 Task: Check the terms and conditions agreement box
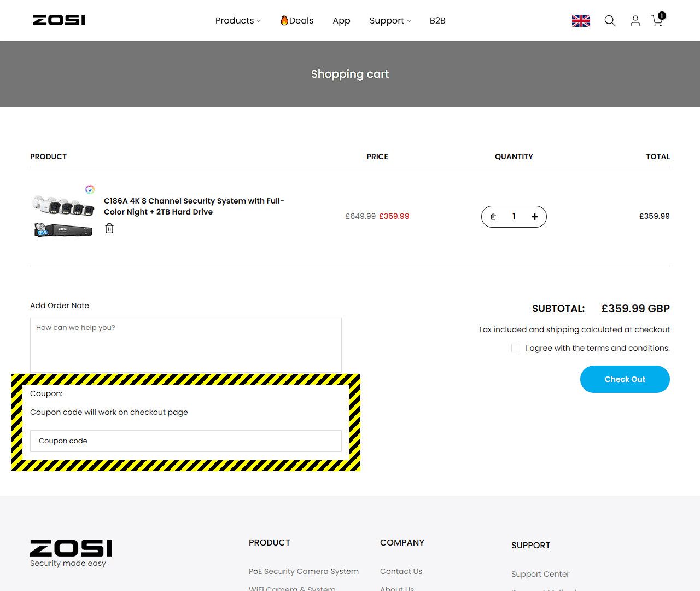tap(515, 348)
